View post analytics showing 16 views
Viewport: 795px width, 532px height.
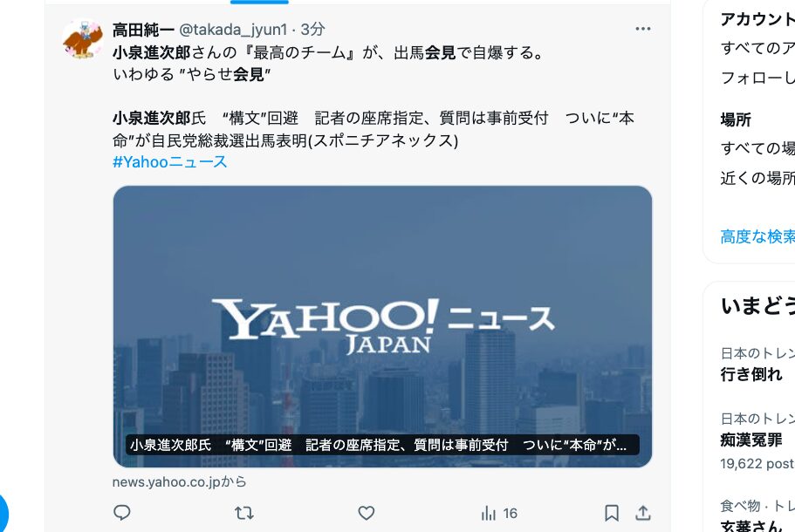pyautogui.click(x=499, y=514)
